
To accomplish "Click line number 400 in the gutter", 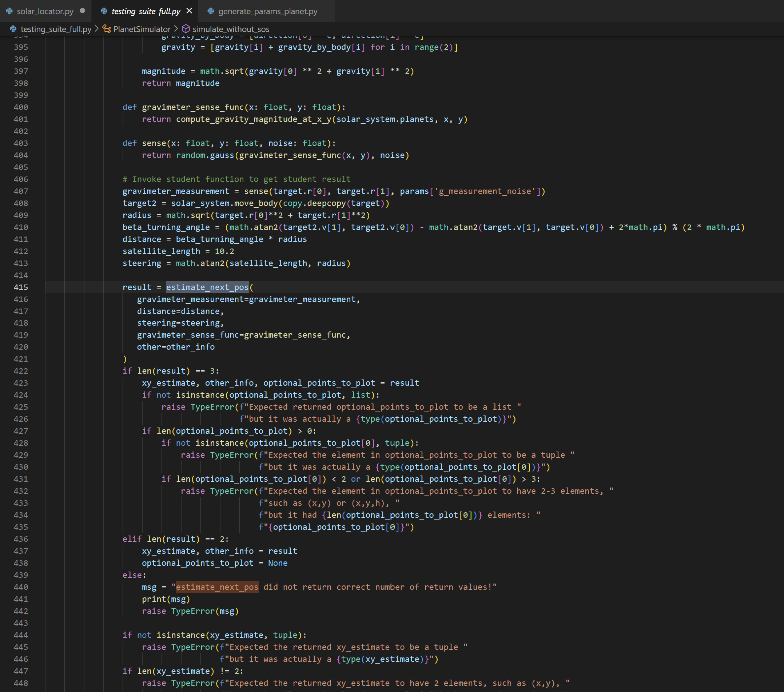I will pyautogui.click(x=21, y=107).
